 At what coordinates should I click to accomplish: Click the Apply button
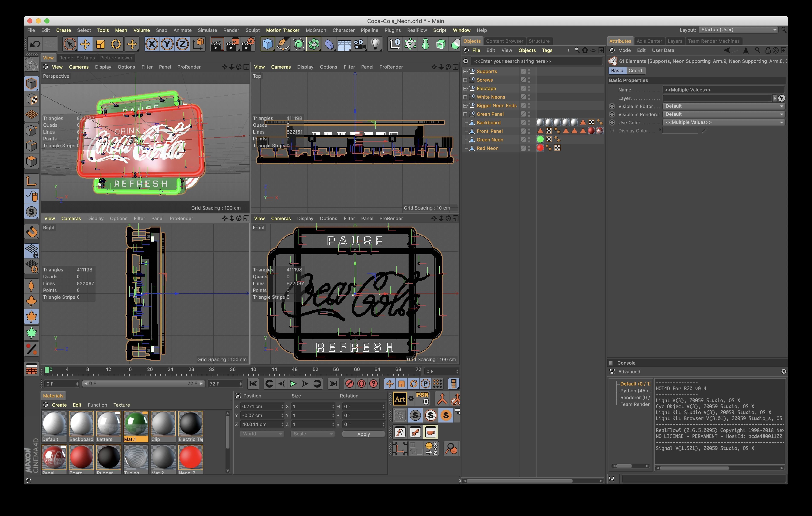(x=364, y=434)
